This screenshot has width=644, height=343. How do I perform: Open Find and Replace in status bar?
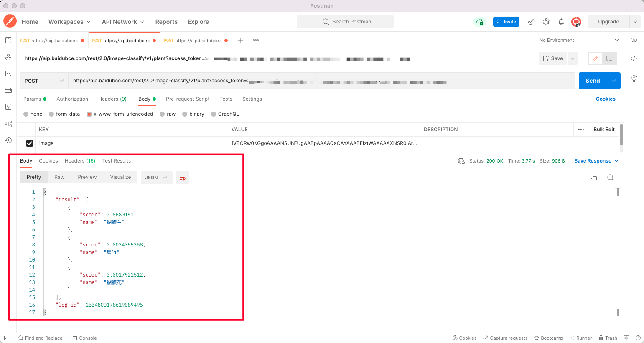click(40, 338)
